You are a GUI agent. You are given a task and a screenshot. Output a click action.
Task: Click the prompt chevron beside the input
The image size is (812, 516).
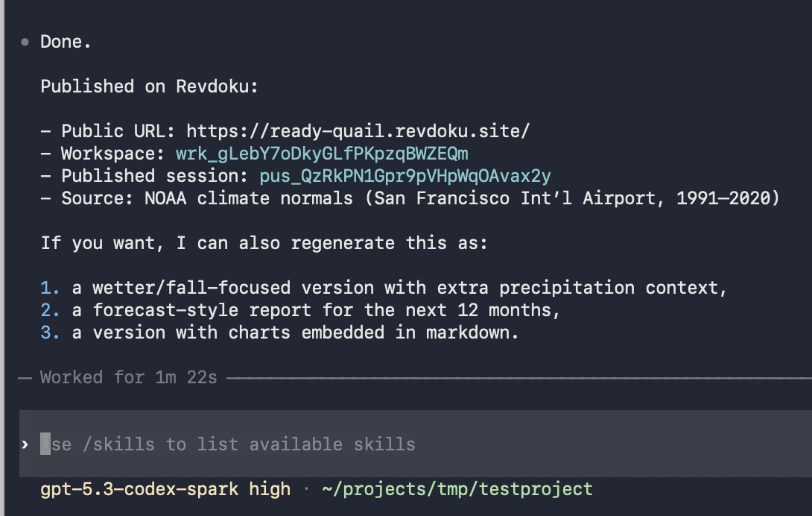[25, 444]
